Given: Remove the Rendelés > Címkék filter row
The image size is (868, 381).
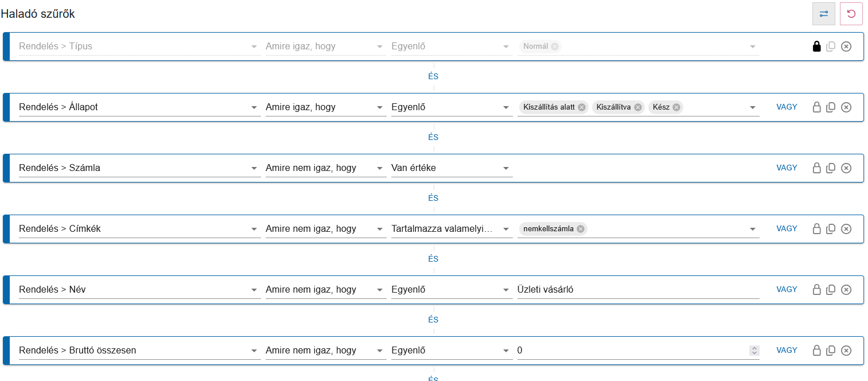Looking at the screenshot, I should pyautogui.click(x=846, y=229).
